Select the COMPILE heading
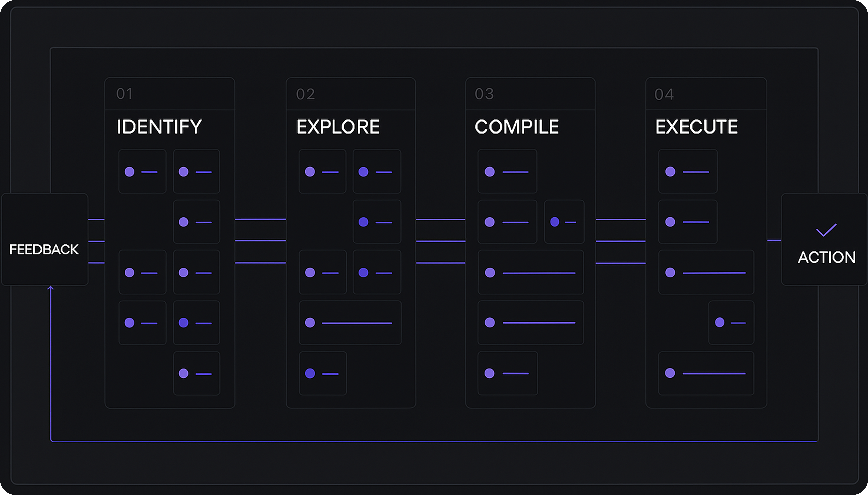 [x=517, y=127]
